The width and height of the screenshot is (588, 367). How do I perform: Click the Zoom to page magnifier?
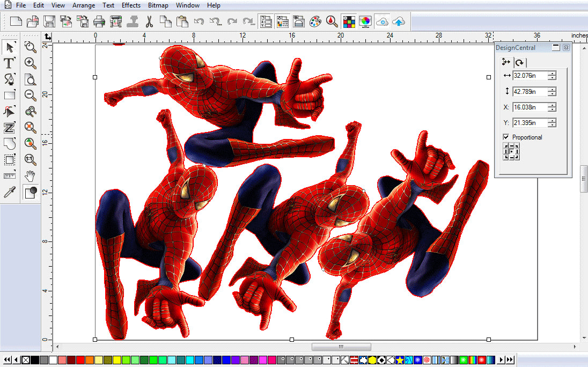click(x=31, y=79)
